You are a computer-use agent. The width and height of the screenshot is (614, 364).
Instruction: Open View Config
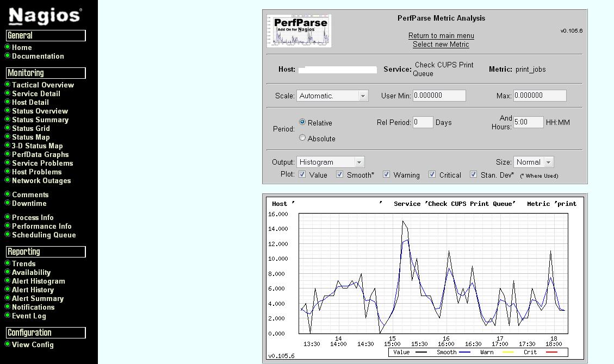33,344
